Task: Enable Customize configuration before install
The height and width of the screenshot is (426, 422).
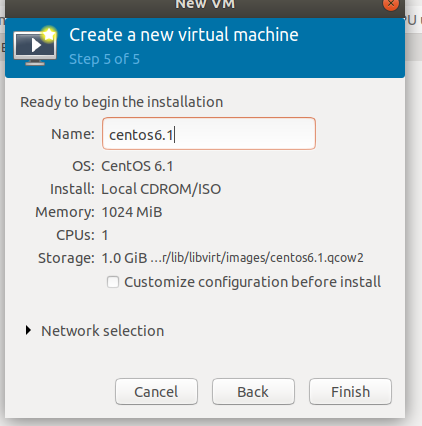Action: click(113, 282)
